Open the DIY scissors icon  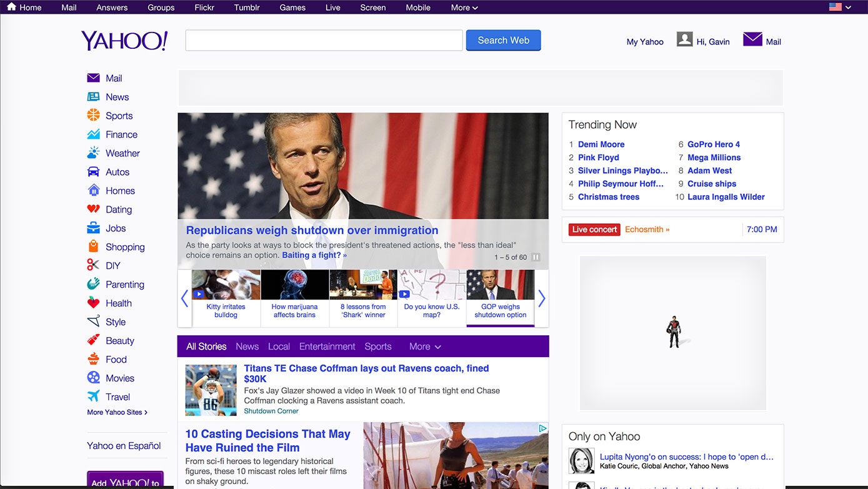click(93, 265)
